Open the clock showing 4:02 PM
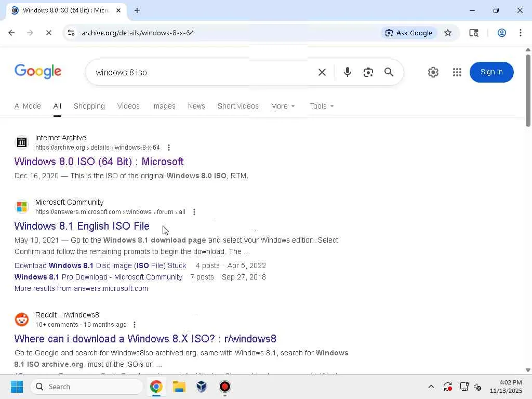The height and width of the screenshot is (399, 532). 506,387
